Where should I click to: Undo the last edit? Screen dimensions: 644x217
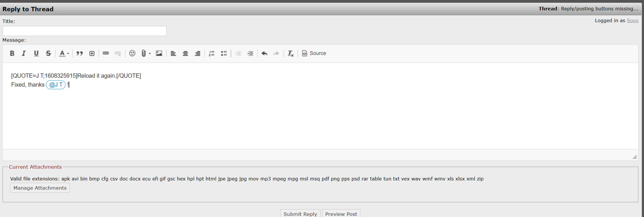coord(264,54)
